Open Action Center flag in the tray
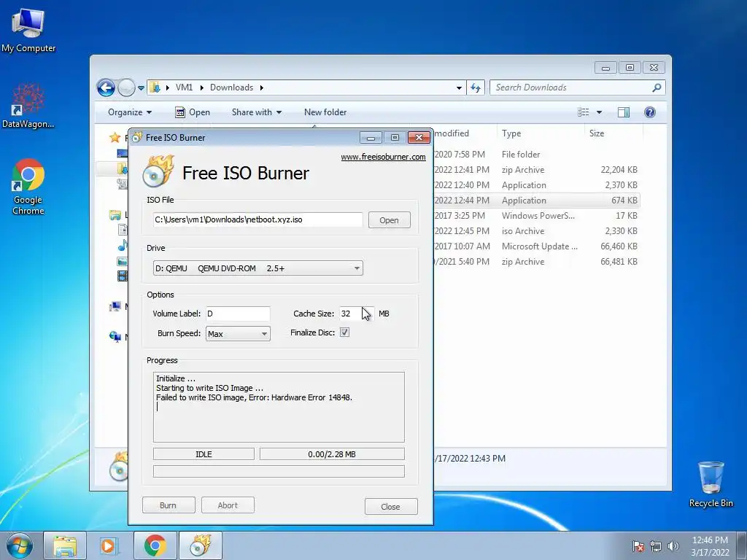The image size is (747, 560). [638, 546]
